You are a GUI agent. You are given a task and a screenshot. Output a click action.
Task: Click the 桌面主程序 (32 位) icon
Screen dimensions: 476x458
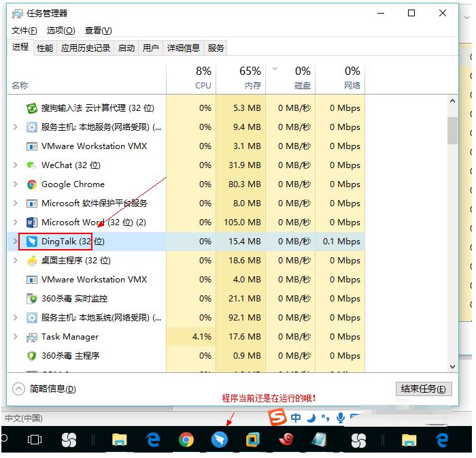31,261
